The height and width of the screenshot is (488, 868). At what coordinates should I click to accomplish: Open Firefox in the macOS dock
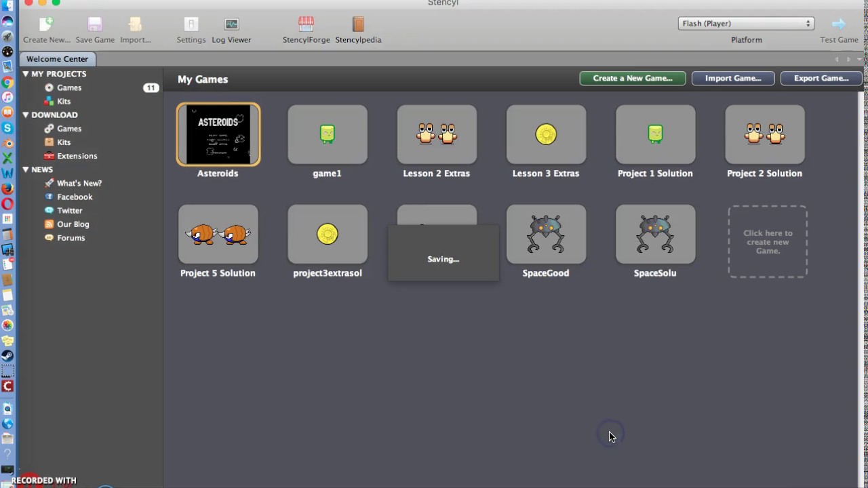[x=7, y=188]
